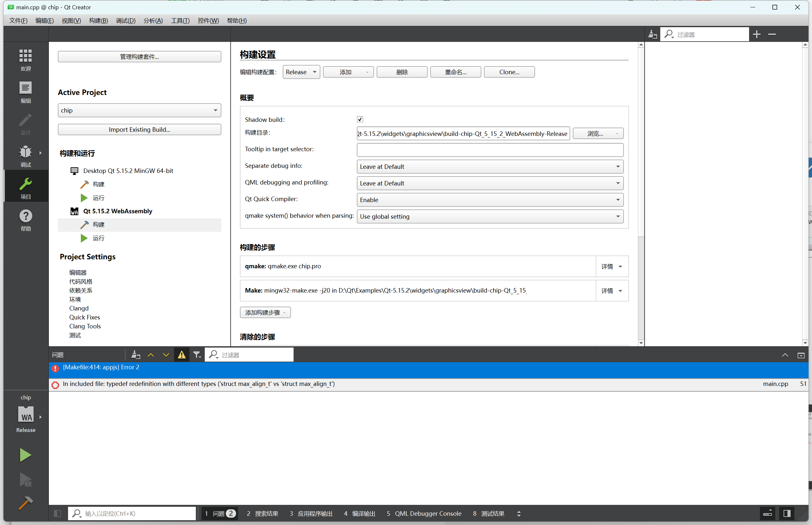This screenshot has height=525, width=812.
Task: Toggle the right sidebar icon
Action: point(787,513)
